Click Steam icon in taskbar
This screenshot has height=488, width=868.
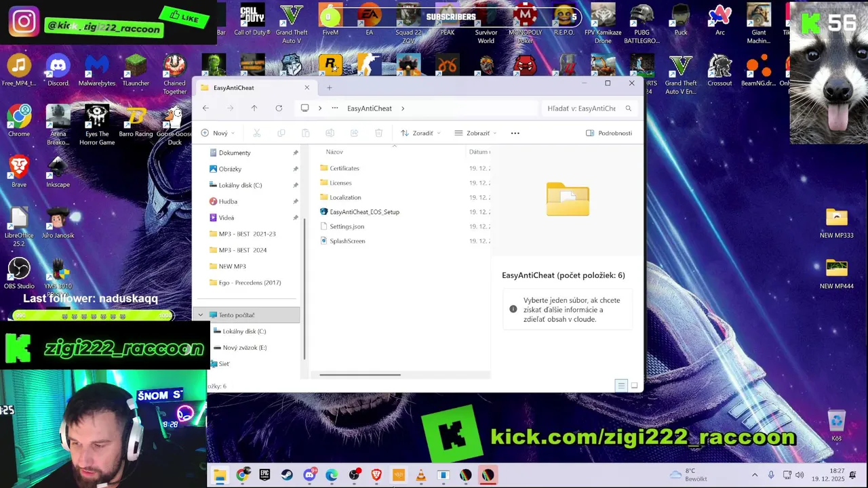tap(287, 475)
